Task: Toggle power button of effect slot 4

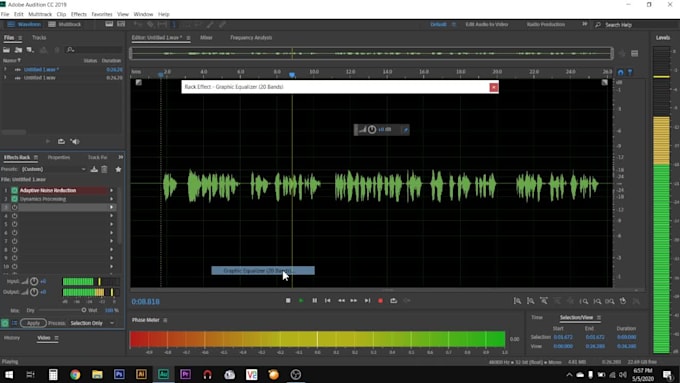Action: click(14, 216)
